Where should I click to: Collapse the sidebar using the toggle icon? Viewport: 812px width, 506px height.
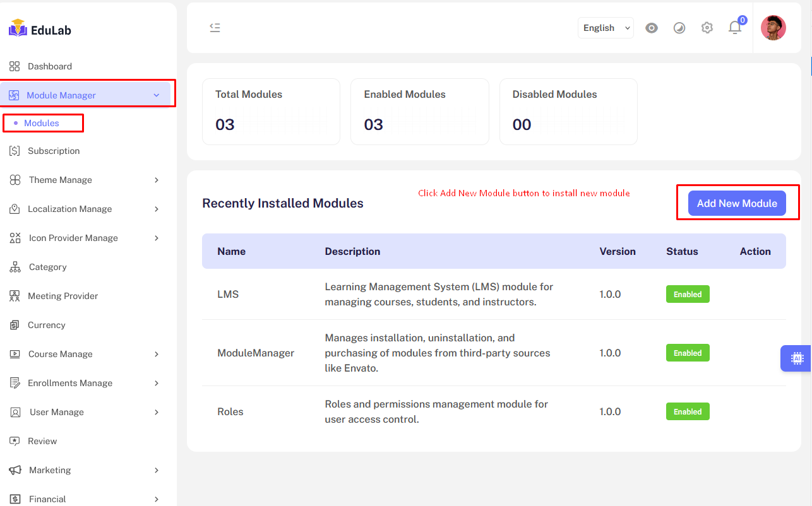(x=215, y=28)
